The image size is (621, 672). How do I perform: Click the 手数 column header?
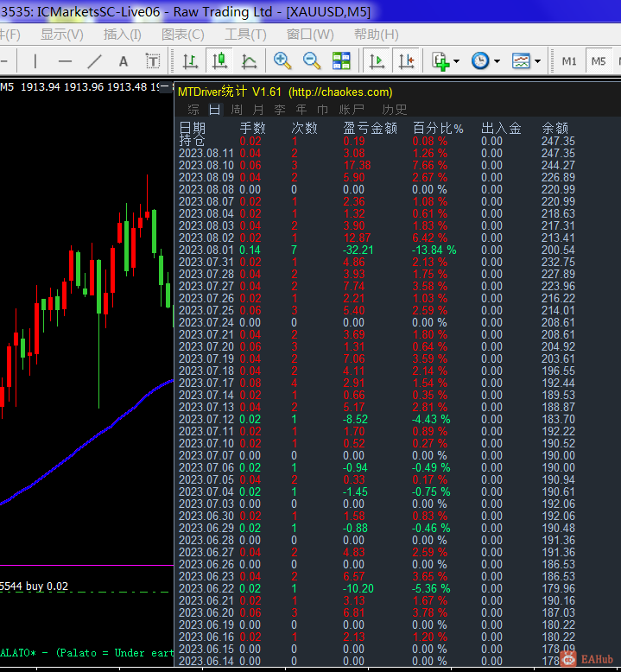point(252,128)
